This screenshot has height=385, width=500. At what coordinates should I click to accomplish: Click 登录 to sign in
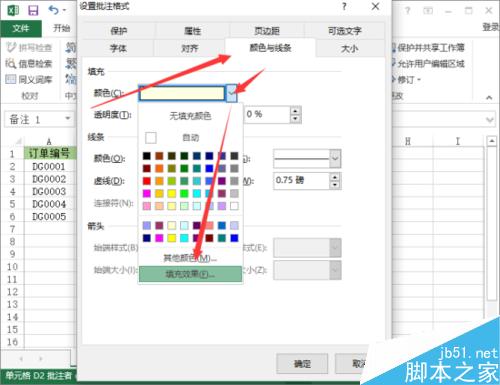pos(491,28)
